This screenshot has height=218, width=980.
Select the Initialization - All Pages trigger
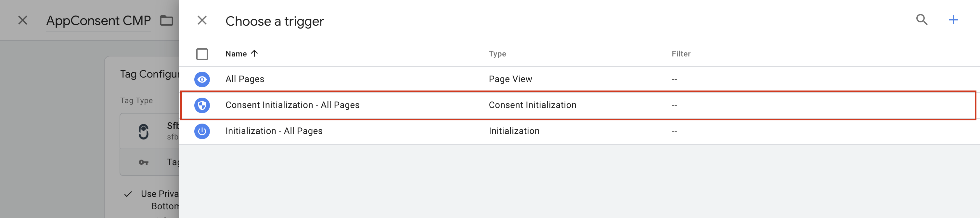click(x=274, y=131)
